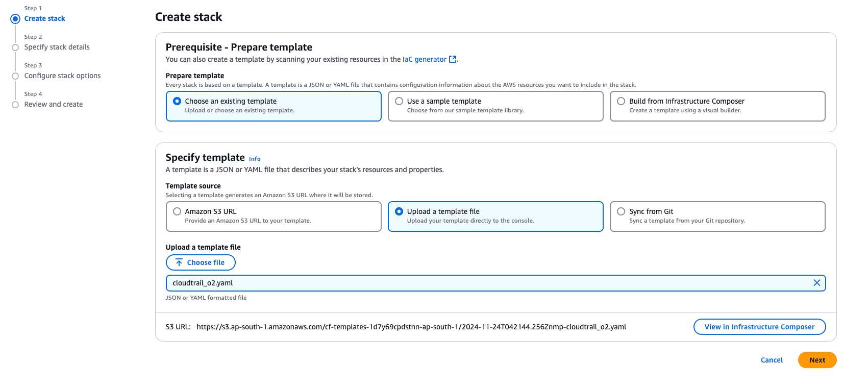Click the empty circle icon beside Step 4
This screenshot has width=868, height=386.
click(x=15, y=104)
